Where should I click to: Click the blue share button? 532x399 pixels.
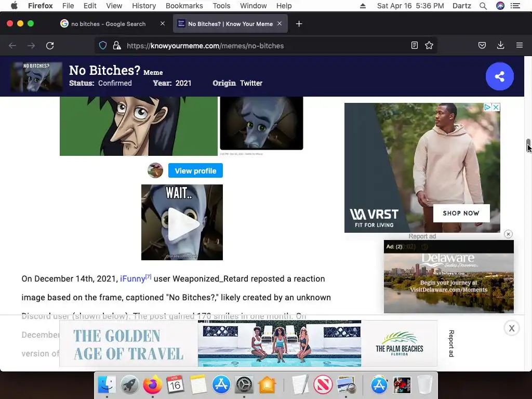499,76
